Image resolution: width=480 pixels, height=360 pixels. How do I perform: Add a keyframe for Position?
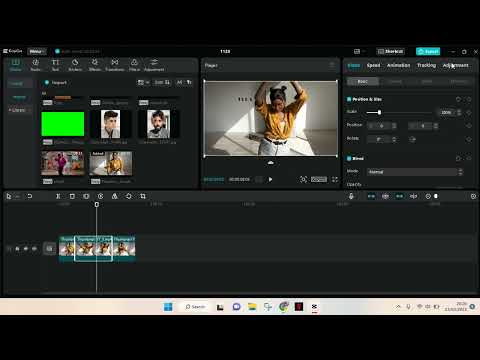(469, 126)
